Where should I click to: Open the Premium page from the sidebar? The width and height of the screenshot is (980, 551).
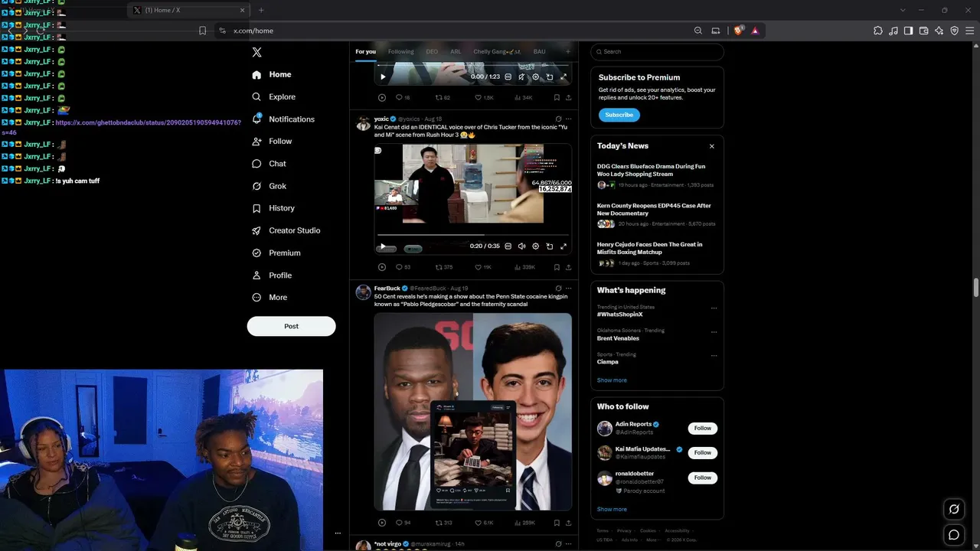click(276, 253)
